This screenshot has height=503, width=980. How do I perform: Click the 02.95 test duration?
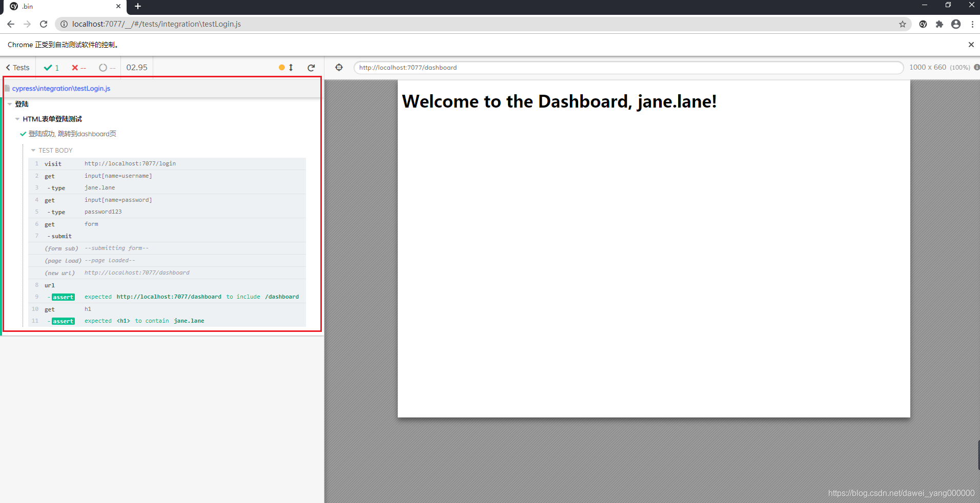137,68
